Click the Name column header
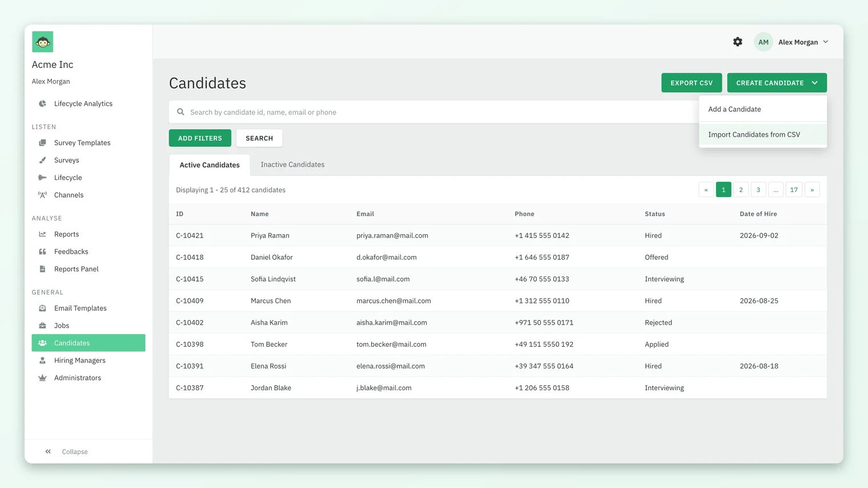The height and width of the screenshot is (488, 868). coord(260,214)
